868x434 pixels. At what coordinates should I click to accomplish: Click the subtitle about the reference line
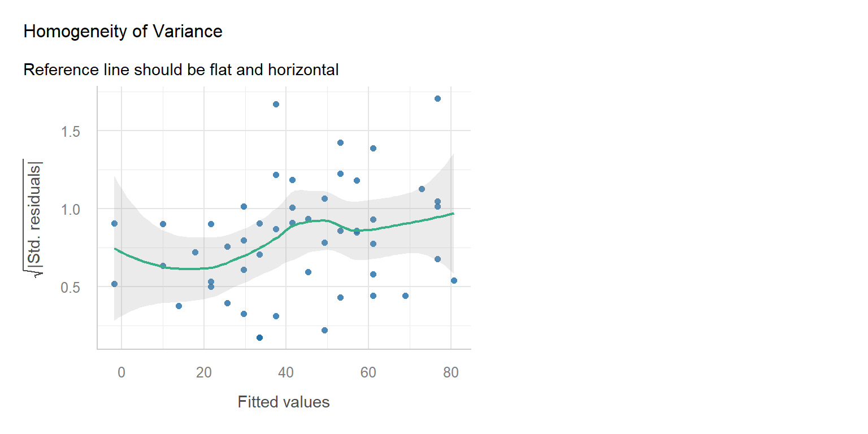click(181, 70)
